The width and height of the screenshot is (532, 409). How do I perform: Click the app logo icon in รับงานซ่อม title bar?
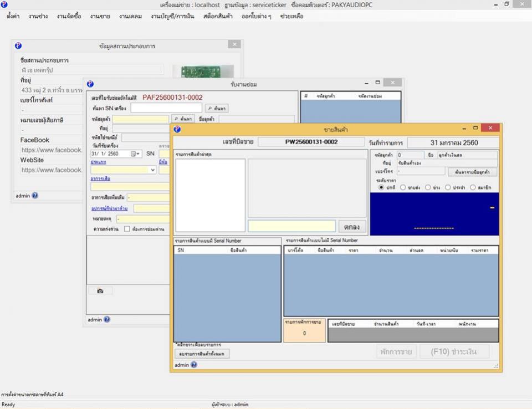click(90, 84)
